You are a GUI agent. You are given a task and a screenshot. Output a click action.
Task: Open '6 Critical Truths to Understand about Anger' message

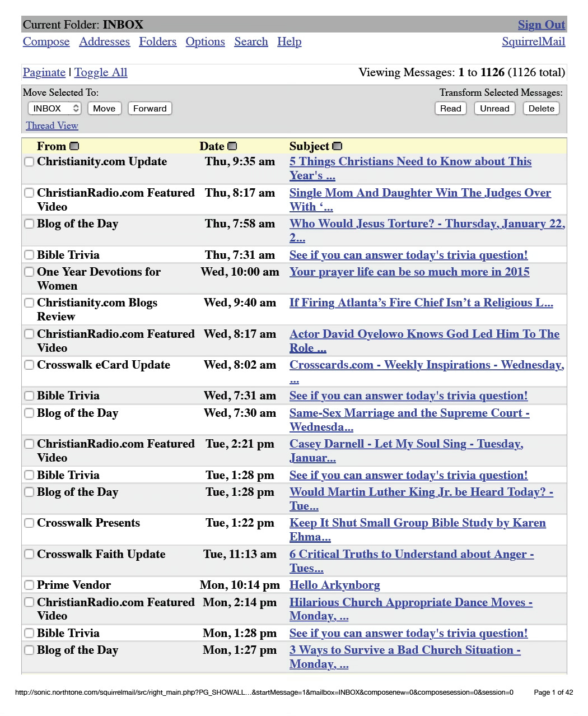[412, 561]
